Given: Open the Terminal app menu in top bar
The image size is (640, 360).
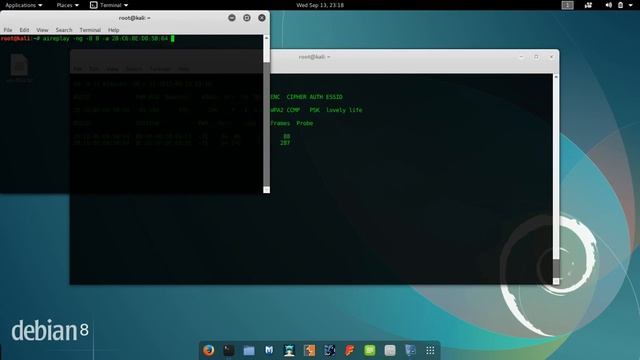Looking at the screenshot, I should [109, 5].
